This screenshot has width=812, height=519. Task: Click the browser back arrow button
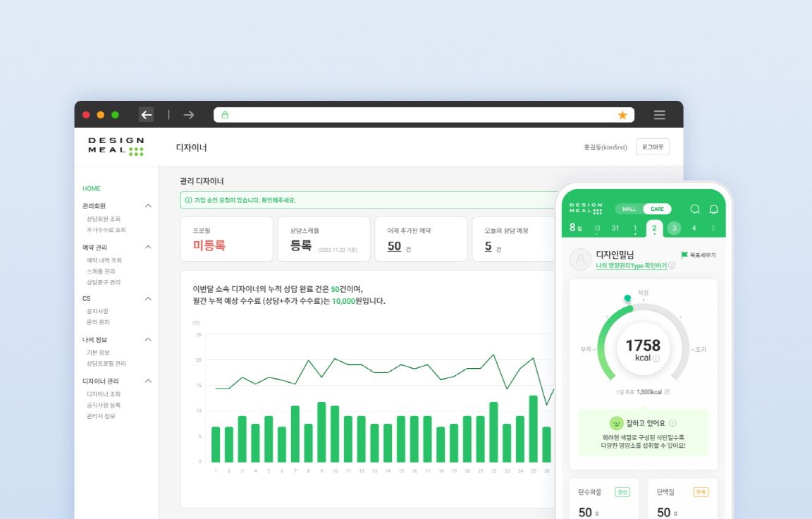coord(147,114)
